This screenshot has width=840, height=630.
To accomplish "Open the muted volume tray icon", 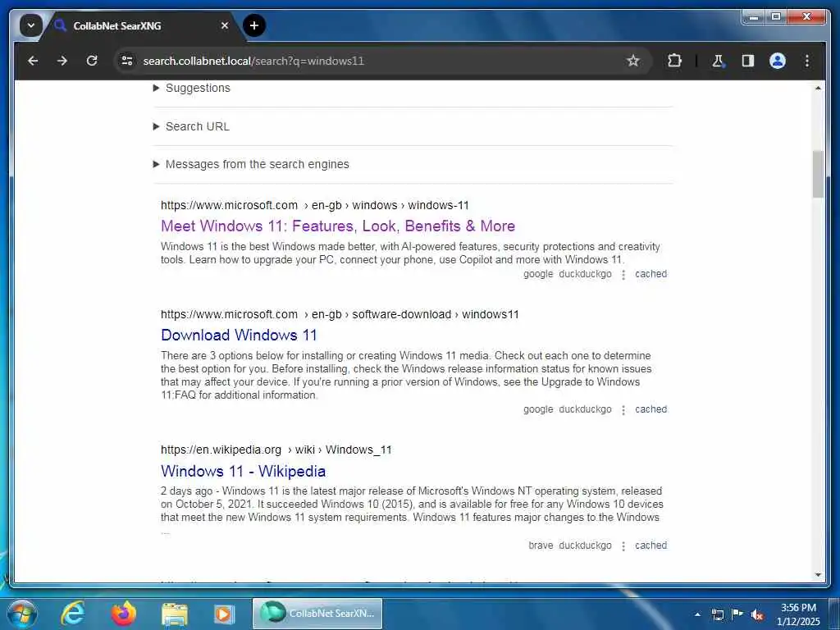I will pyautogui.click(x=757, y=615).
